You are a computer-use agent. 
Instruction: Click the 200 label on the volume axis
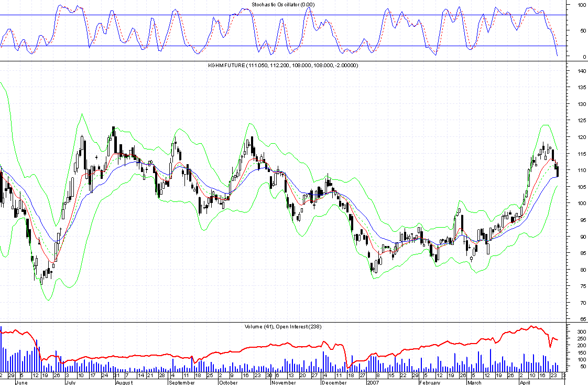[x=582, y=346]
